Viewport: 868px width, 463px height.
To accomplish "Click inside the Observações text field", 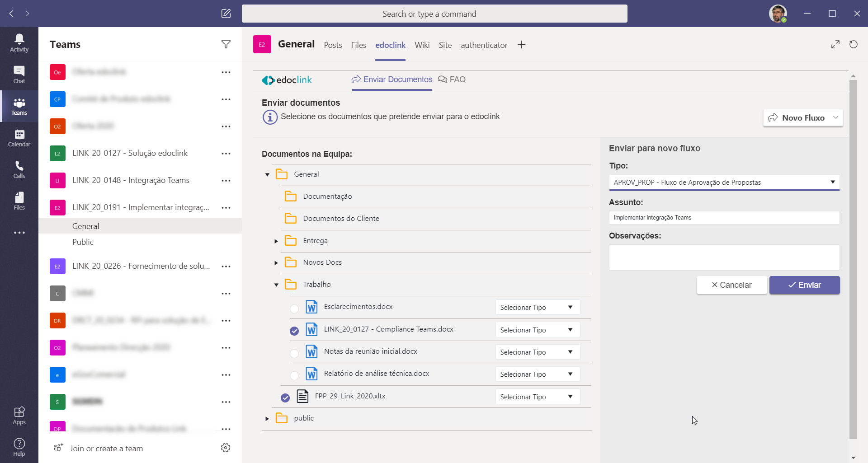I will [x=724, y=257].
